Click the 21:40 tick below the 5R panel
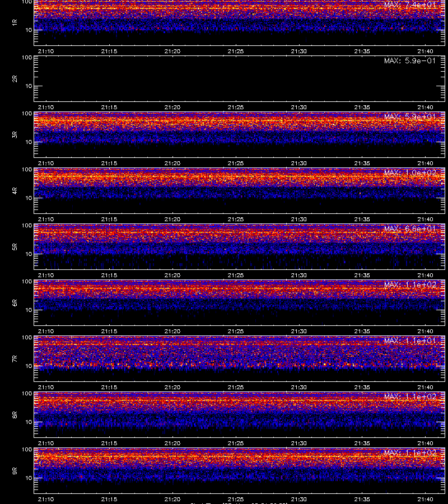Image resolution: width=448 pixels, height=504 pixels. point(425,275)
